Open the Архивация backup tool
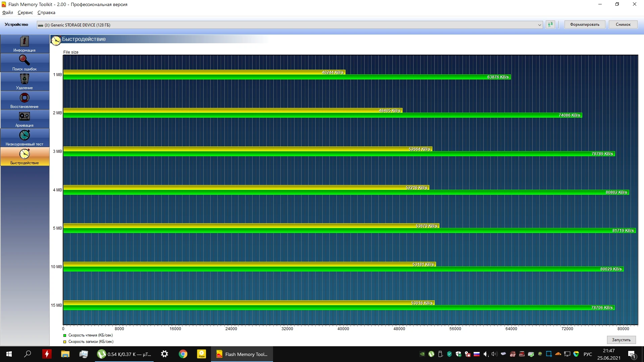Image resolution: width=644 pixels, height=362 pixels. click(x=24, y=119)
